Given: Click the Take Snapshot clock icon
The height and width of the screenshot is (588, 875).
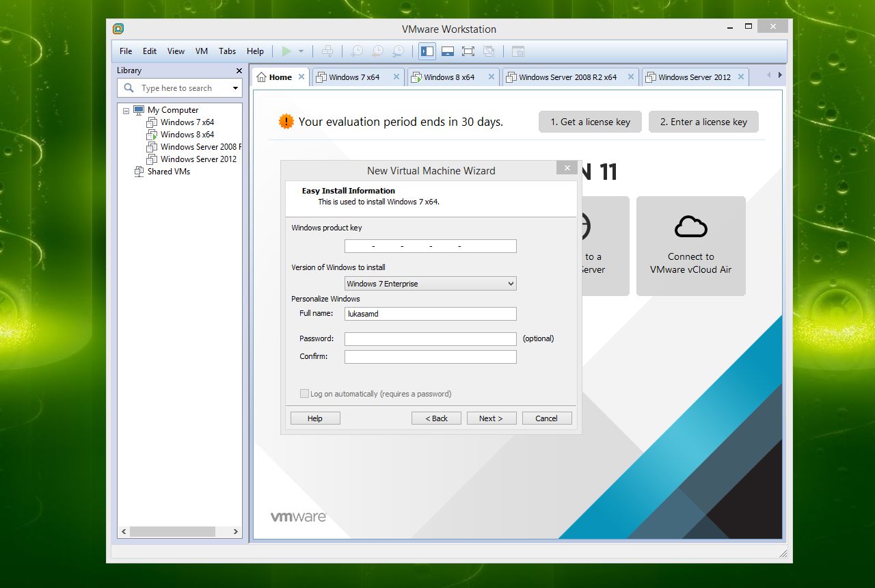Looking at the screenshot, I should [356, 51].
